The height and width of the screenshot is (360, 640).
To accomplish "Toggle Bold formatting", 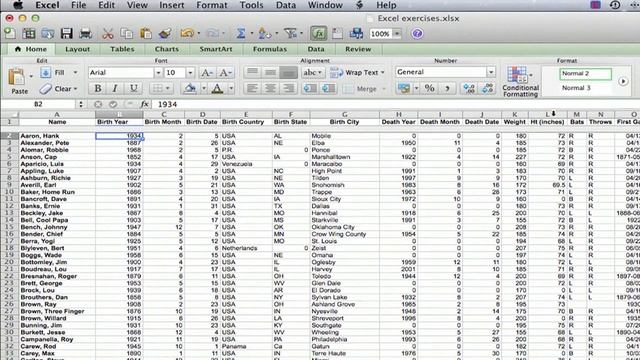I will (98, 88).
